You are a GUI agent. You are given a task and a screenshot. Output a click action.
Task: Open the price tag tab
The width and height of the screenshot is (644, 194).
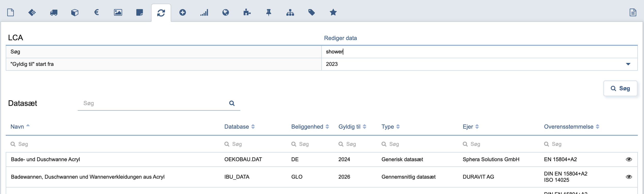(x=311, y=12)
